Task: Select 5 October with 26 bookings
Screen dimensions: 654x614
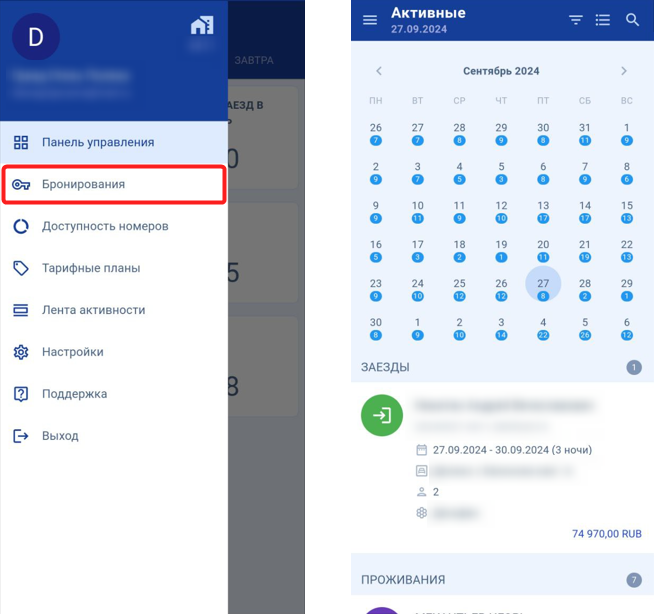Action: (585, 327)
